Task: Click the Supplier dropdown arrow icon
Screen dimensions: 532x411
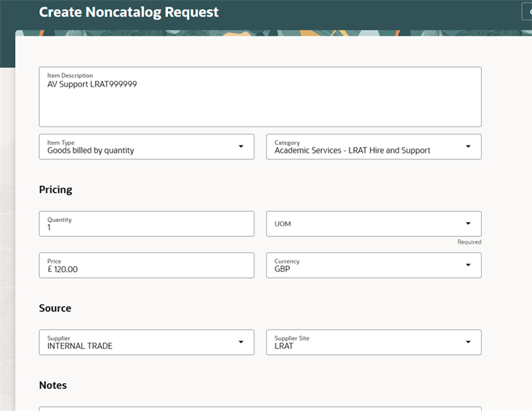Action: pyautogui.click(x=241, y=343)
